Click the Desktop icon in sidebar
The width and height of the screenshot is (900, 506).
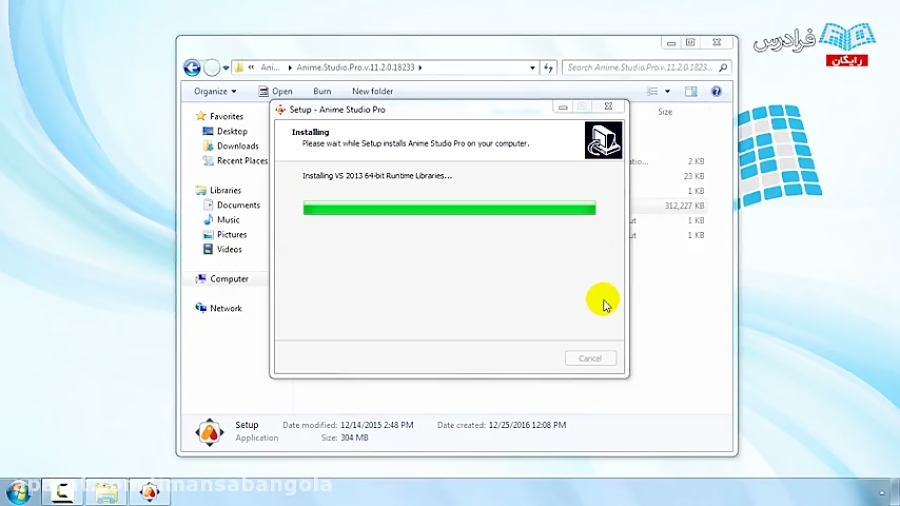coord(208,131)
